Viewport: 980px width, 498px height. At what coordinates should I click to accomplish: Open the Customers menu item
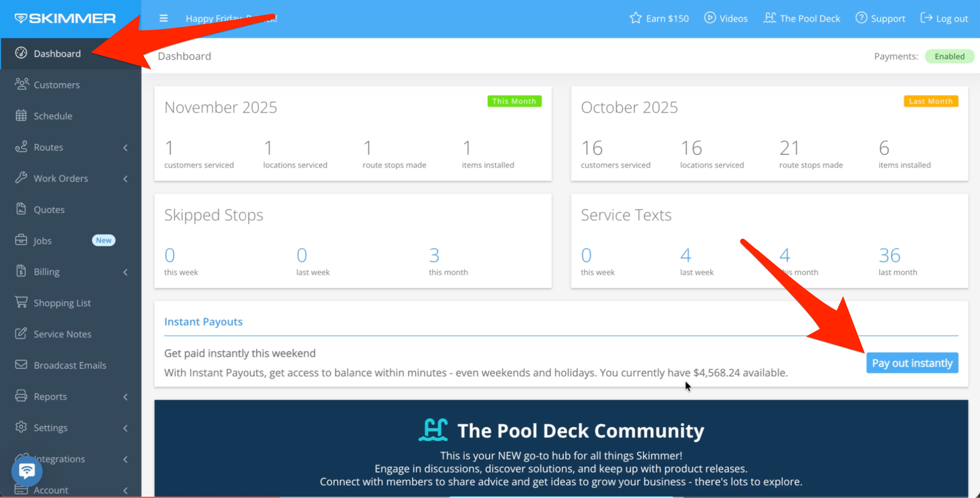[56, 85]
